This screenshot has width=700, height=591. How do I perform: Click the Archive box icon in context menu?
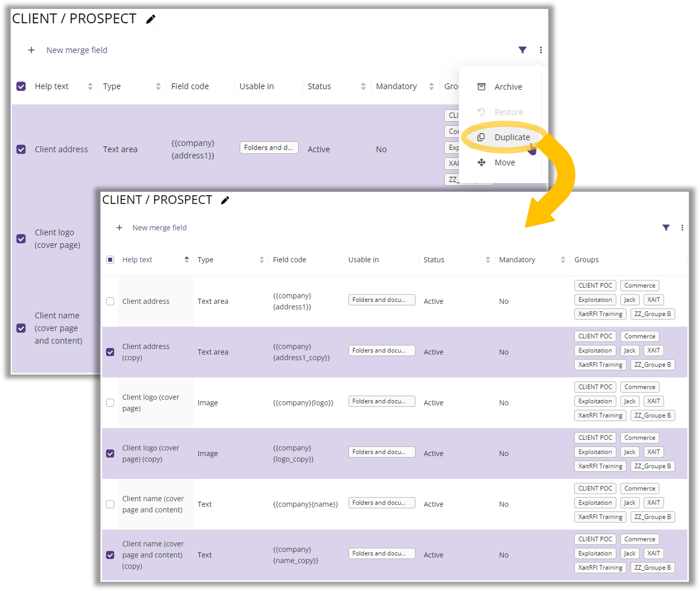481,87
